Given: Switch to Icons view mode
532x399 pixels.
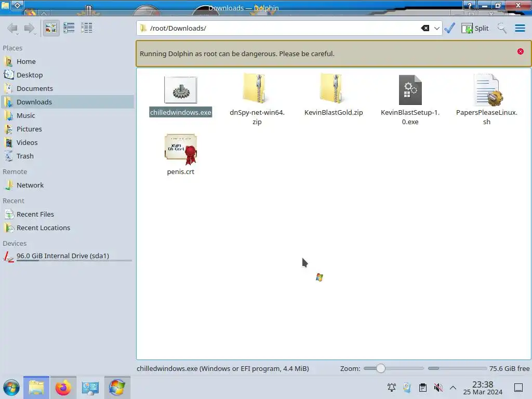Looking at the screenshot, I should (51, 28).
